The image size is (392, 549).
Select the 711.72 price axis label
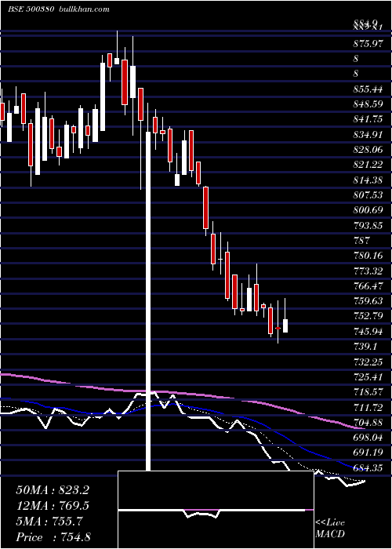point(368,407)
